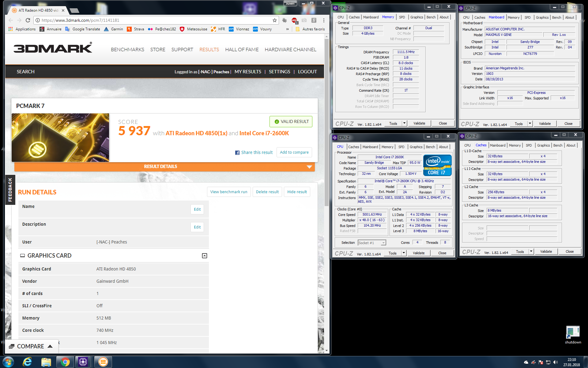This screenshot has width=588, height=368.
Task: Open Tools dropdown arrow in Memory CPU-Z window
Action: point(404,123)
